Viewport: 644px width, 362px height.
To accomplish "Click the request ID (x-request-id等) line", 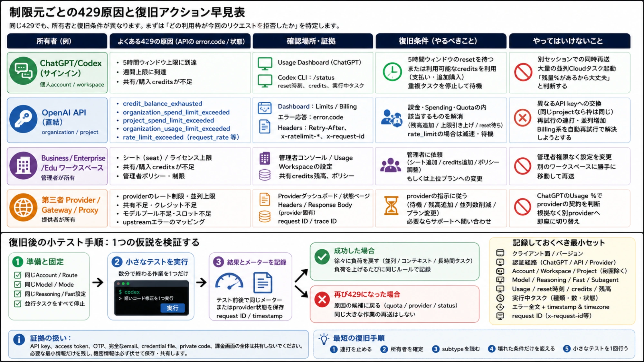I will tap(552, 316).
